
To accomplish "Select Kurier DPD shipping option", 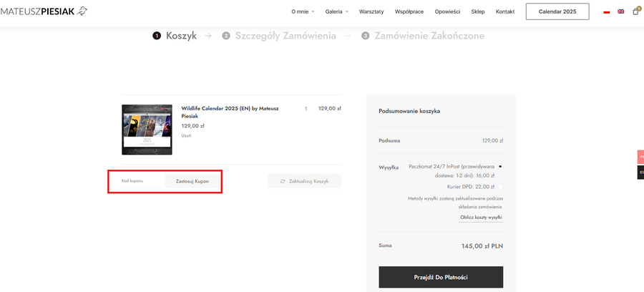I will (500, 186).
